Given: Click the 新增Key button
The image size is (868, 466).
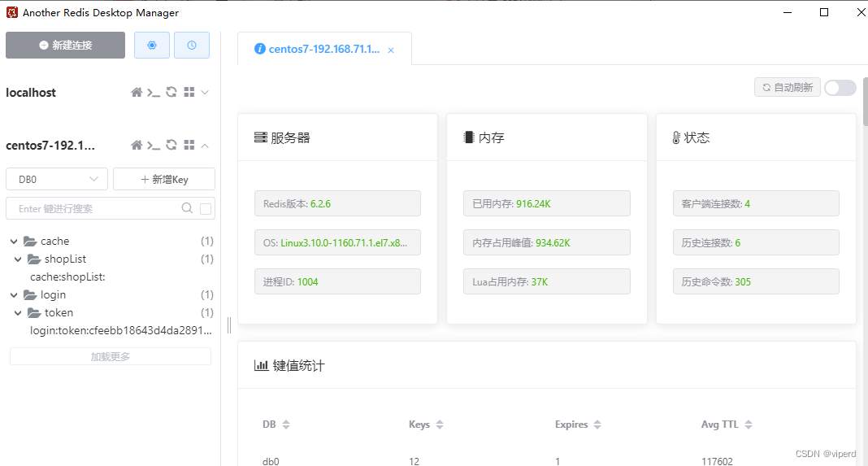Looking at the screenshot, I should pos(164,179).
